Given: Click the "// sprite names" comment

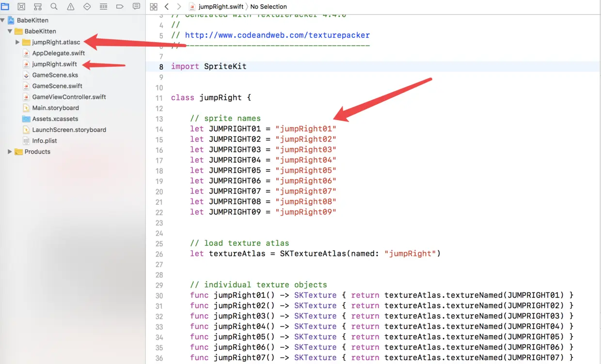Looking at the screenshot, I should pyautogui.click(x=225, y=118).
